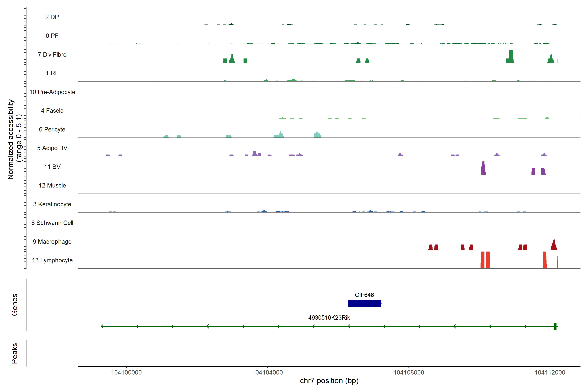Click the Peaks panel label
The width and height of the screenshot is (588, 392).
(15, 353)
